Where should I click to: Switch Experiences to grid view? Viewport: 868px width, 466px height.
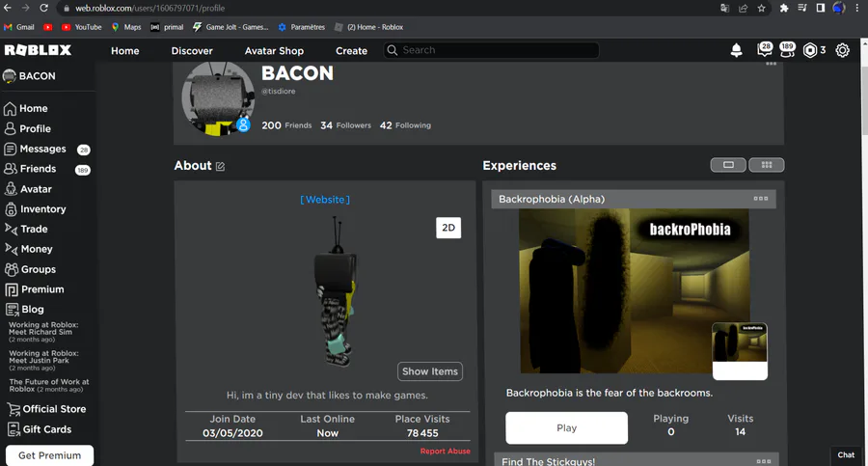point(766,165)
